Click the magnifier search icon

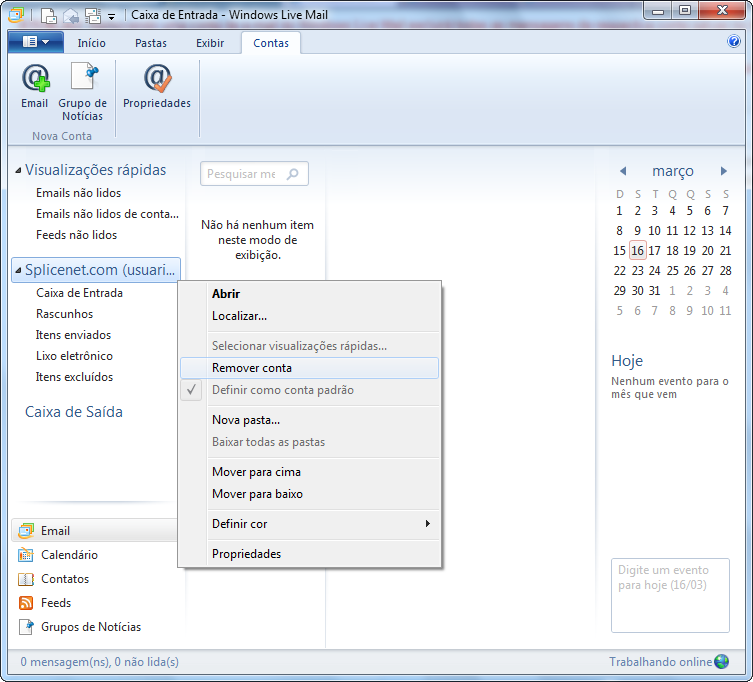tap(292, 174)
